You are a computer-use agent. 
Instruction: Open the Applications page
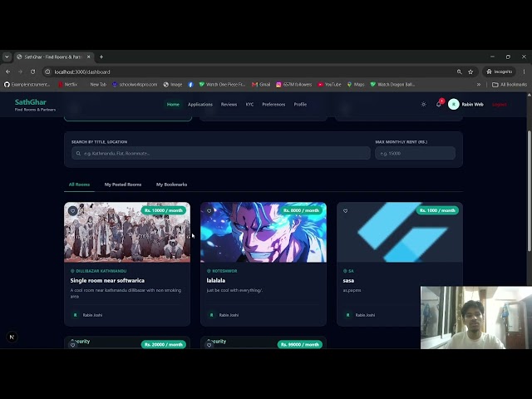click(200, 104)
